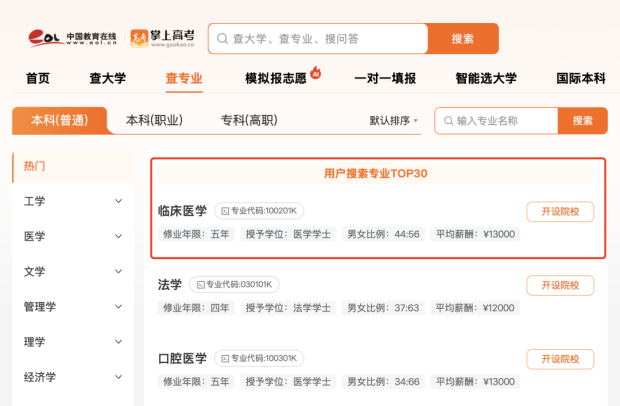Focus the 输入专业名称 input field
Image resolution: width=620 pixels, height=406 pixels.
[496, 121]
